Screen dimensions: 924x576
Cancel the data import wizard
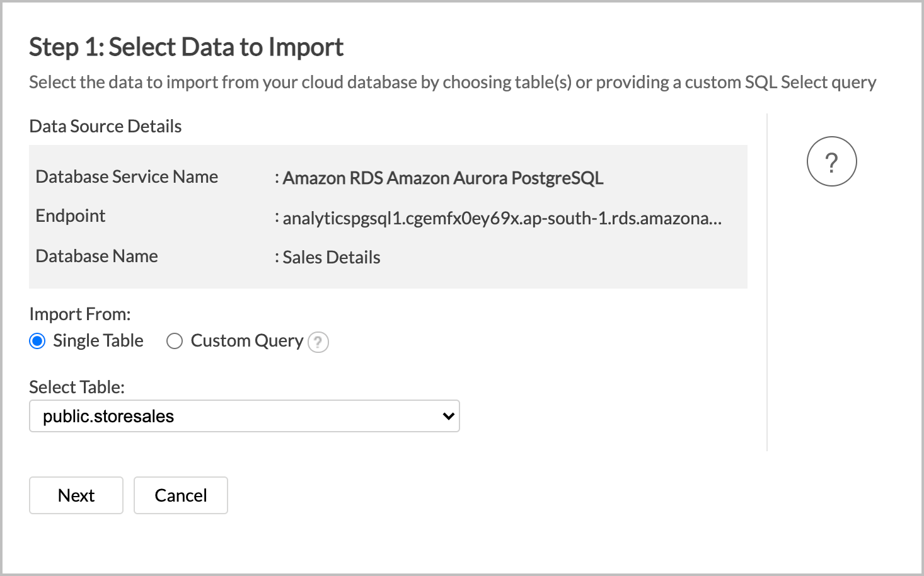click(180, 495)
